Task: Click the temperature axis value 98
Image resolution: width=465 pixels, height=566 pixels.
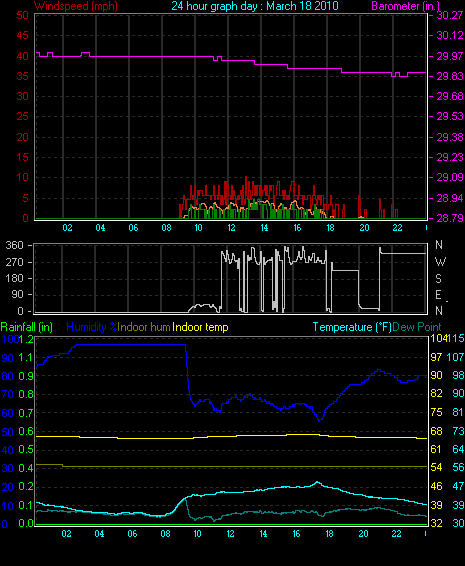Action: click(459, 375)
